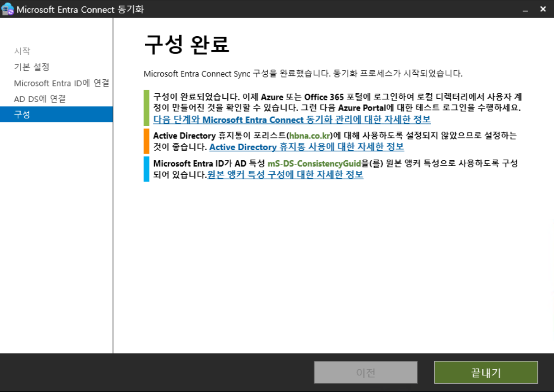
Task: Click the 구성 완료 heading
Action: click(x=186, y=44)
